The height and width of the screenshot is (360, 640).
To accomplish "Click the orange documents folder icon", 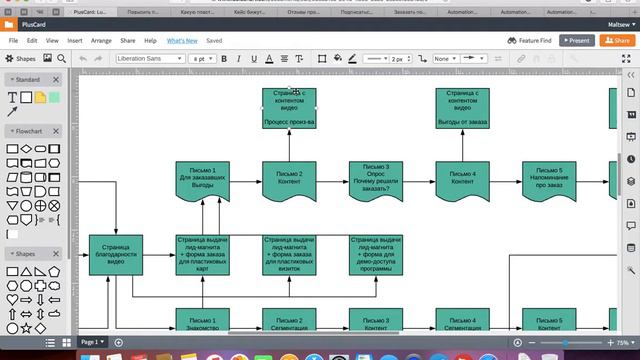I will coord(9,24).
